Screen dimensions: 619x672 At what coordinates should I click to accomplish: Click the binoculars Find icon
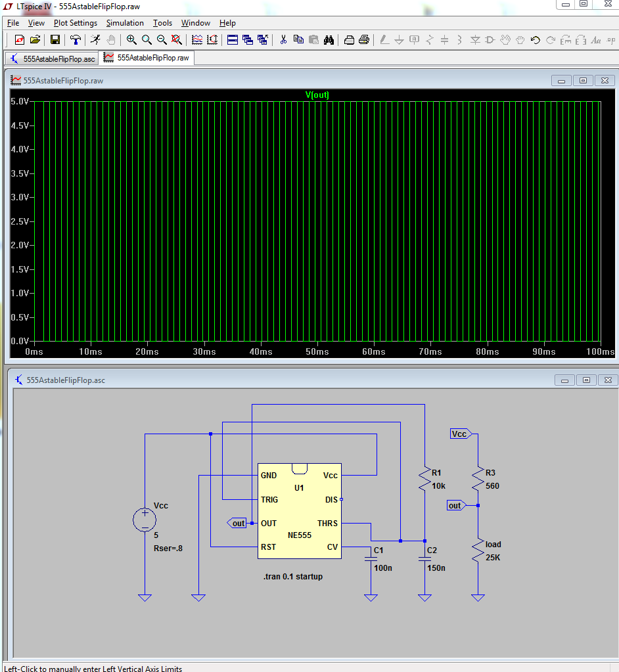click(x=330, y=40)
